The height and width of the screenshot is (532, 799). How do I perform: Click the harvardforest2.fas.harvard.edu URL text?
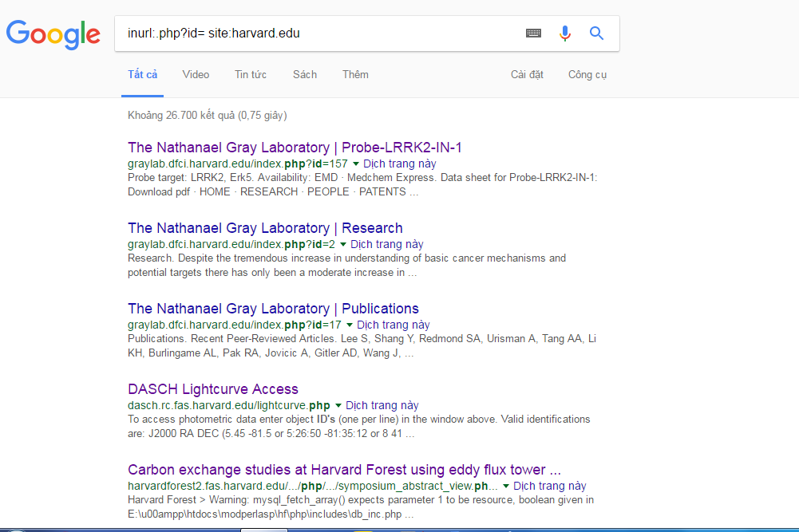[x=313, y=486]
